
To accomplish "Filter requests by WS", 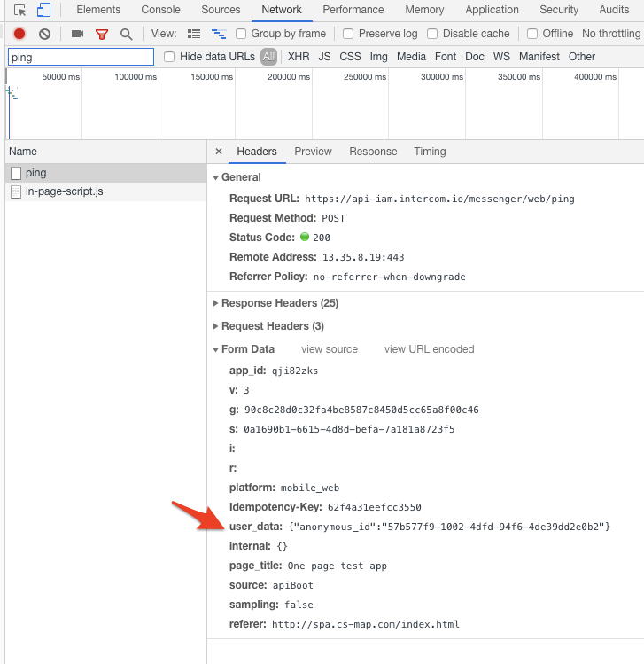I will [502, 57].
